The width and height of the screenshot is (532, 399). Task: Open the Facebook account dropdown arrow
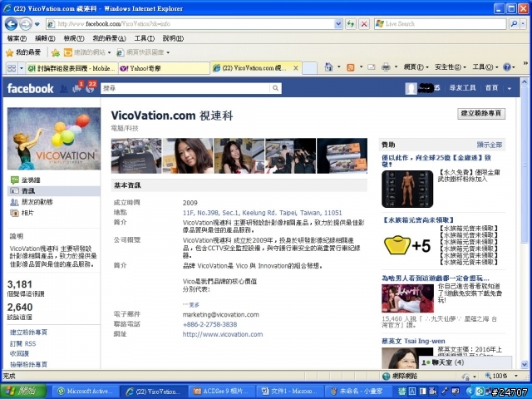509,89
